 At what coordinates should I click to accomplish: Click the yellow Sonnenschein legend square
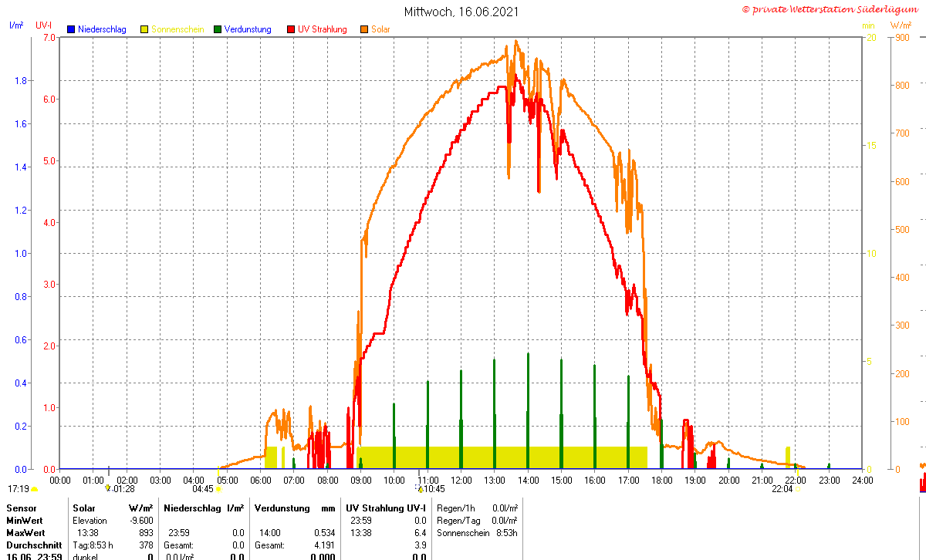(144, 29)
